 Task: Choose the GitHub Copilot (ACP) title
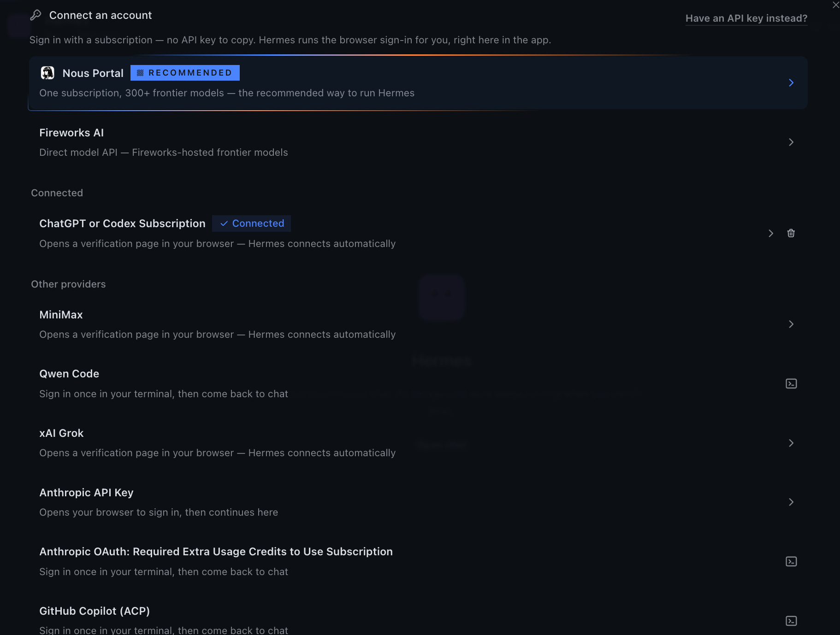tap(95, 611)
